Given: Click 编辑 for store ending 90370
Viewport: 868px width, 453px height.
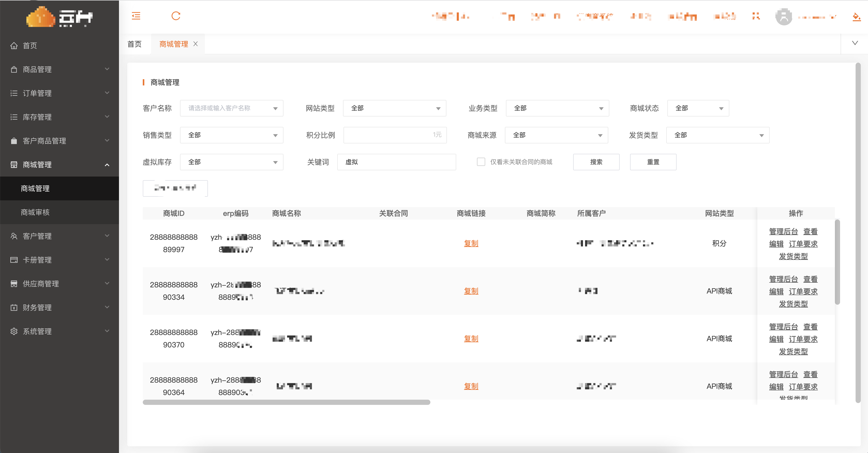Looking at the screenshot, I should click(x=776, y=339).
